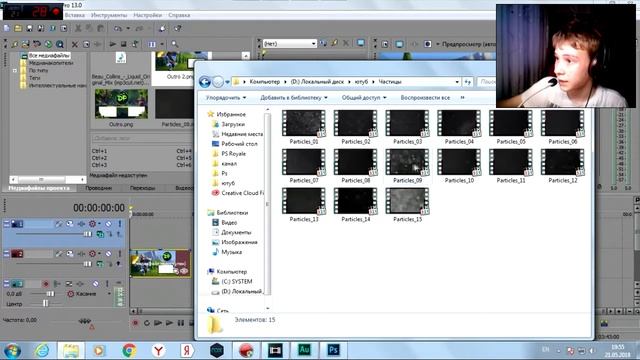
Task: Open Общий доступ dropdown in Explorer
Action: [x=364, y=98]
